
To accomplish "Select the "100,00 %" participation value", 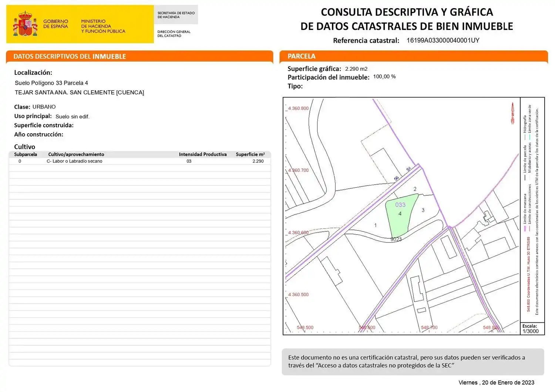I will tap(384, 77).
